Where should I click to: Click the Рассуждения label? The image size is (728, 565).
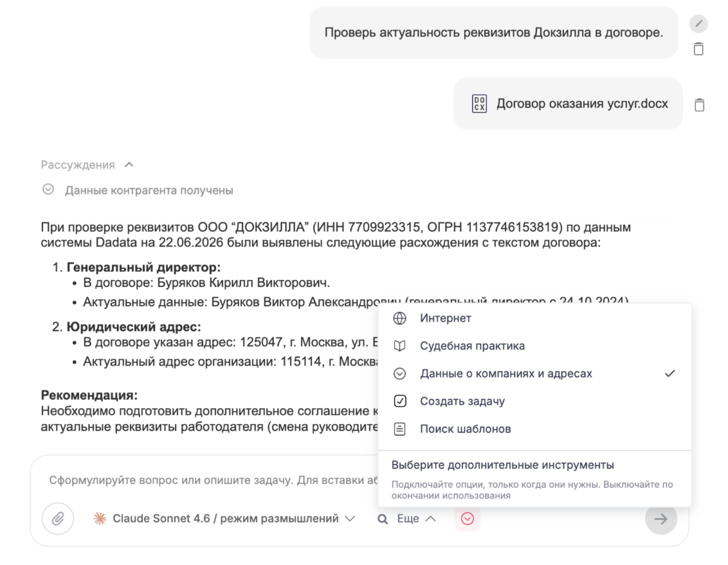pyautogui.click(x=78, y=165)
